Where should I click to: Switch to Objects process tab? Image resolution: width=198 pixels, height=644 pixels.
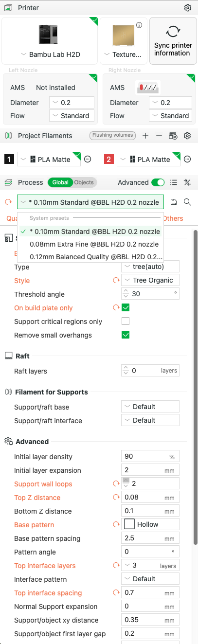(84, 182)
